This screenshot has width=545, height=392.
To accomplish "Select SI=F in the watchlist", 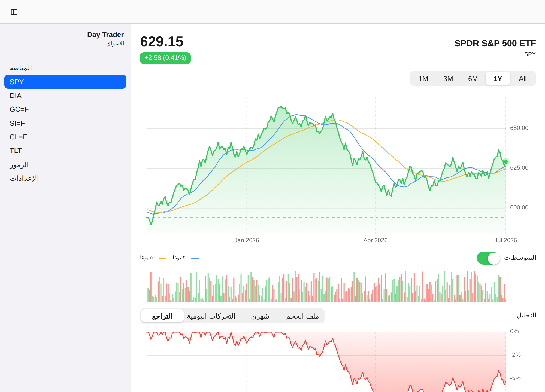I will [x=65, y=123].
